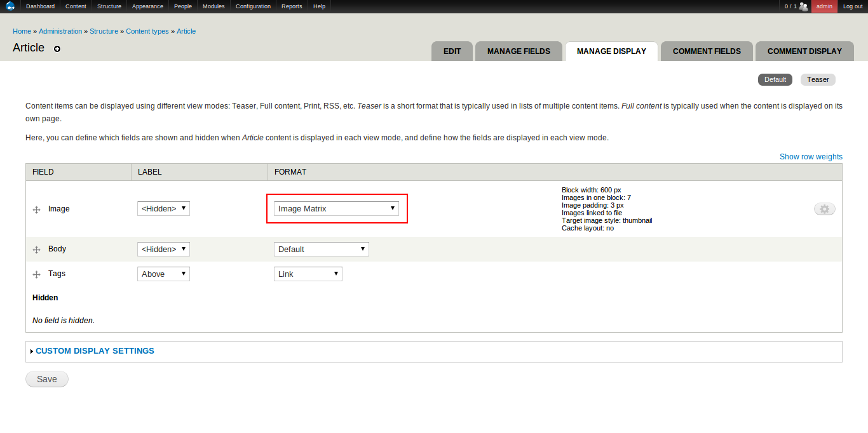Open the Tags label Above dropdown
Screen dimensions: 868x433
pos(163,274)
